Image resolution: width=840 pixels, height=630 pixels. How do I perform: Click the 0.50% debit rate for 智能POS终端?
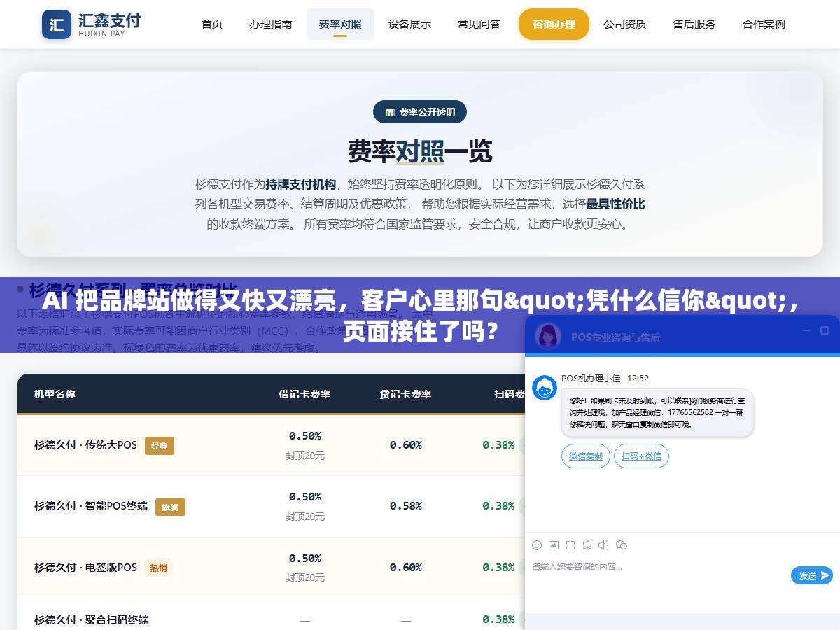point(305,497)
